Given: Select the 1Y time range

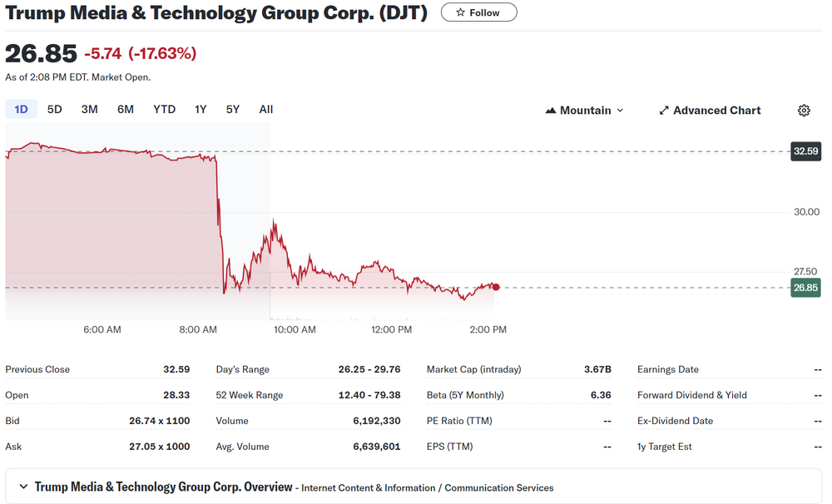Looking at the screenshot, I should [201, 110].
